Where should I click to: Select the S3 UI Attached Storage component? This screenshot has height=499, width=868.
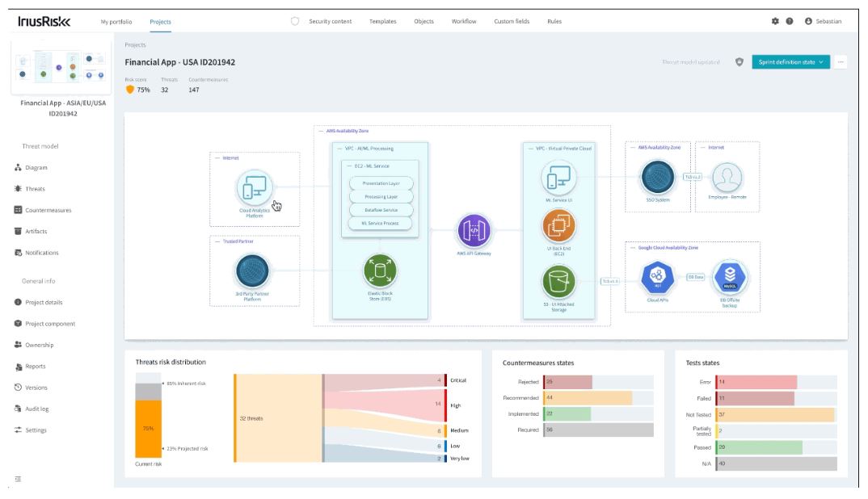coord(558,282)
